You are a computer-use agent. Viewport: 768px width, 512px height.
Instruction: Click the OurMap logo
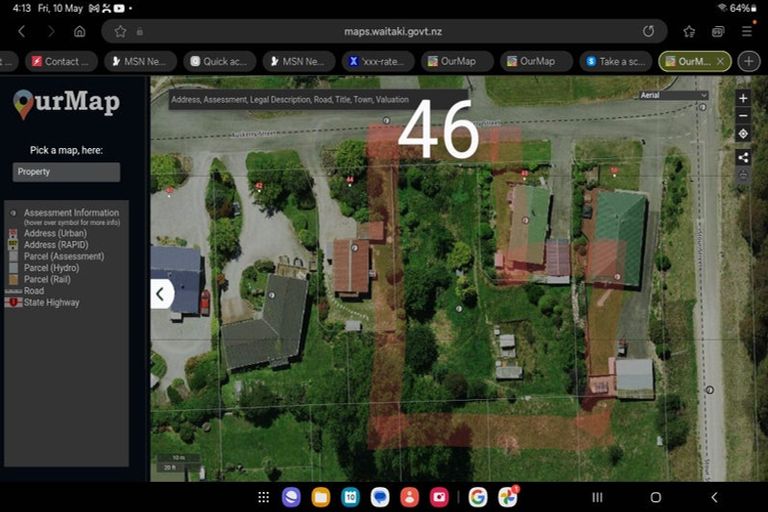(66, 103)
